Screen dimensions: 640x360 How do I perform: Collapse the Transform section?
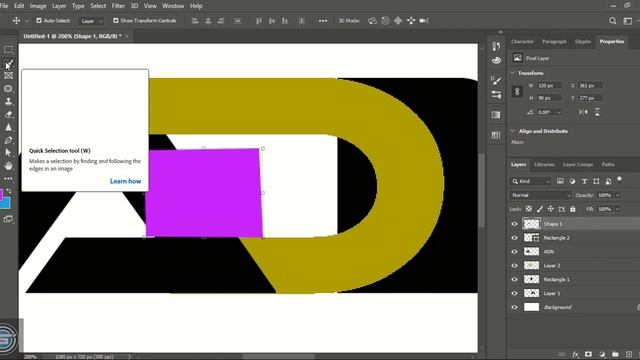click(513, 73)
